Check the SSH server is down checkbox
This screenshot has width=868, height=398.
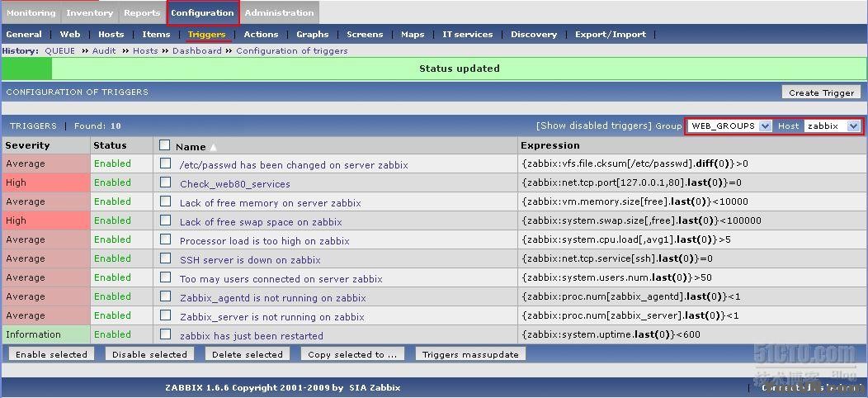click(166, 258)
